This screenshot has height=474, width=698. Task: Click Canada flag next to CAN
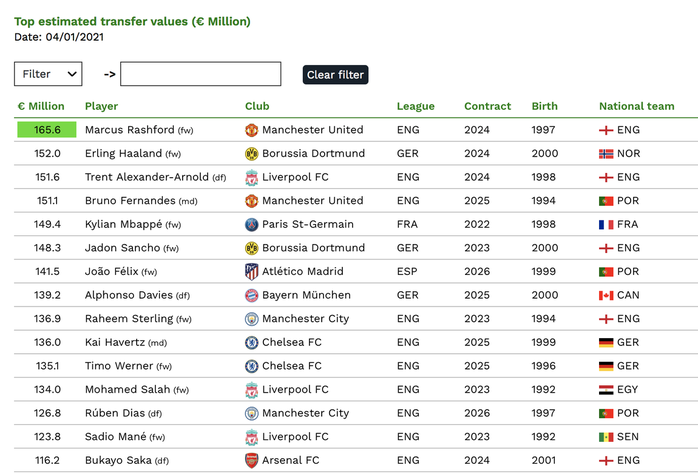[606, 296]
